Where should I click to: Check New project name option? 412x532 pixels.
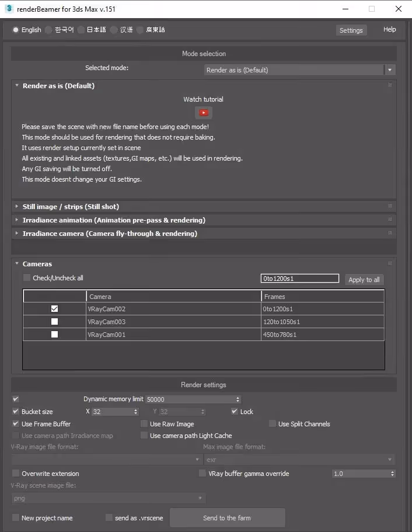point(16,517)
